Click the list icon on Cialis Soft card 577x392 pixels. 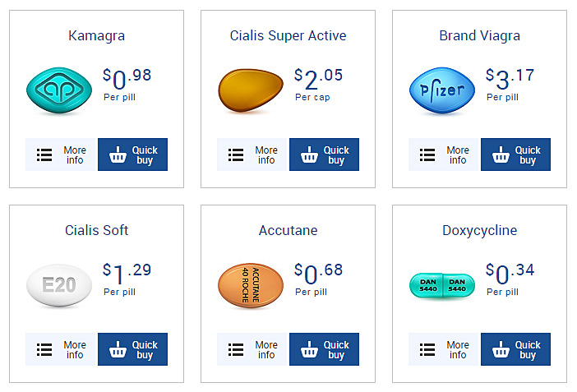click(x=44, y=349)
